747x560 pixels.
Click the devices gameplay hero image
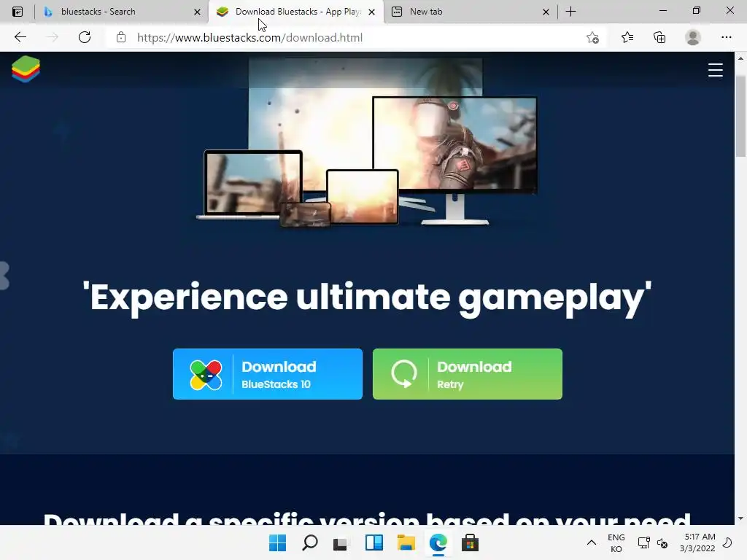(x=368, y=142)
